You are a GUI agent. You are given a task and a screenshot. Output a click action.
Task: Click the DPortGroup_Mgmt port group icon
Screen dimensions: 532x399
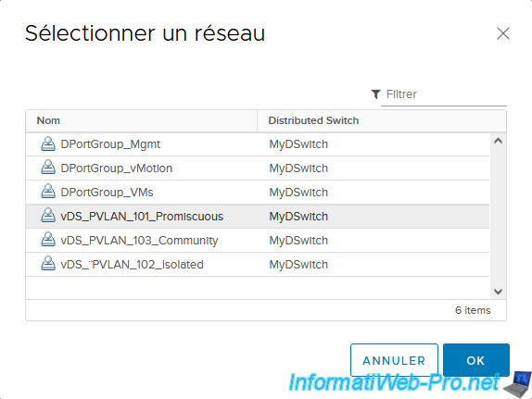click(x=48, y=143)
